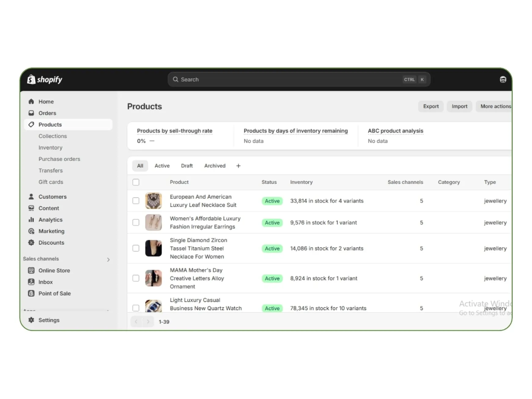Click Active badge for MAMA Mother's Day row
532x399 pixels.
coord(272,278)
